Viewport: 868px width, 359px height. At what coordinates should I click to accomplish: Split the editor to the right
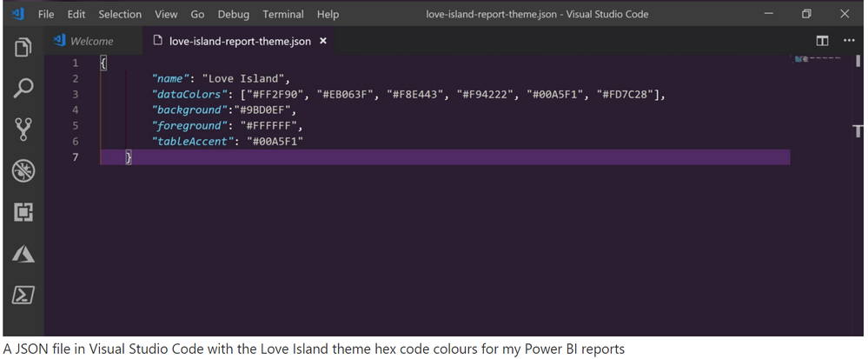pos(822,41)
